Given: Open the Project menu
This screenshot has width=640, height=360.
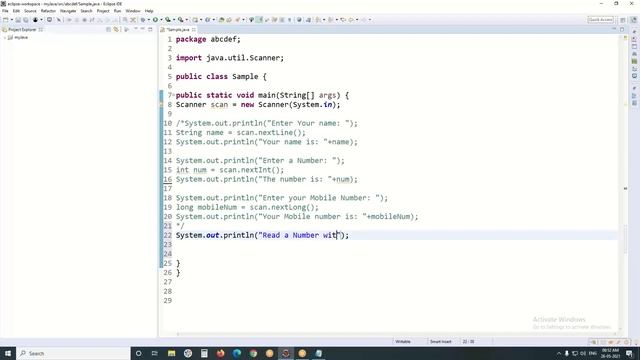Looking at the screenshot, I should click(103, 11).
